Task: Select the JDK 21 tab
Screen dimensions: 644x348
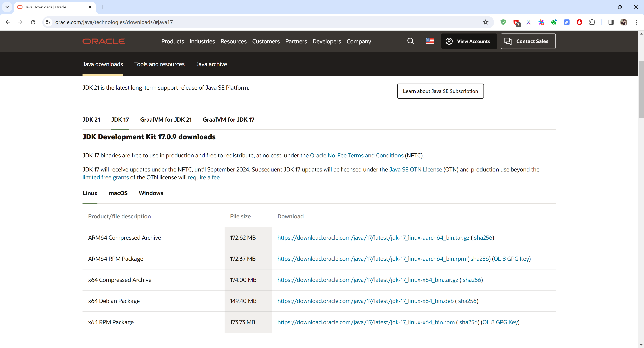Action: 91,120
